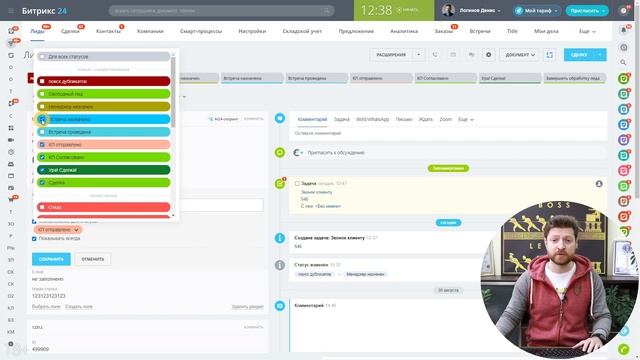The image size is (640, 360).
Task: Check the 'Свободный лид' status checkbox
Action: [x=42, y=94]
